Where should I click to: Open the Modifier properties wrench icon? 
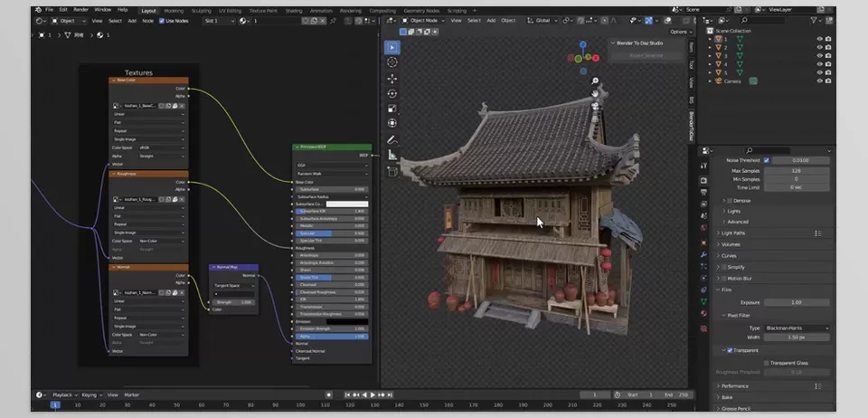[x=703, y=254]
